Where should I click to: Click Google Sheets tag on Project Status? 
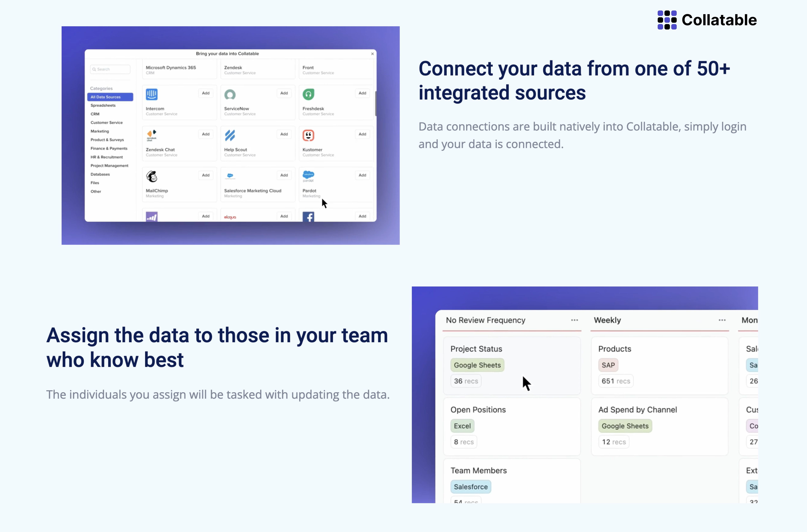(x=477, y=365)
